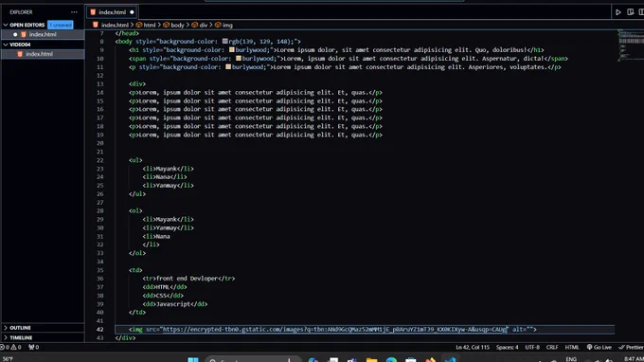Screen dimensions: 644x362
Task: Click the opening <ol> tag on line 28
Action: (135, 210)
